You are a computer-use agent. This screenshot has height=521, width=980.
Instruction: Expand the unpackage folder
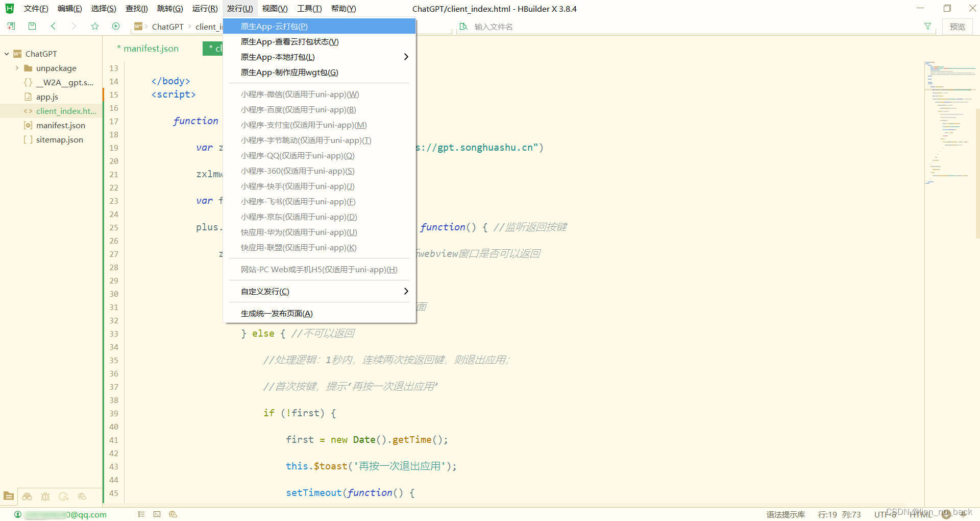(17, 68)
